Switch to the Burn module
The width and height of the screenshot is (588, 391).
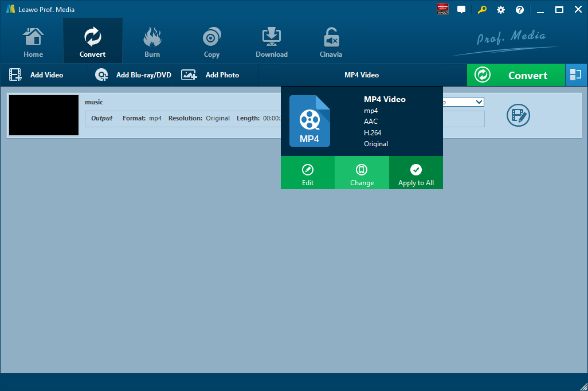tap(152, 42)
